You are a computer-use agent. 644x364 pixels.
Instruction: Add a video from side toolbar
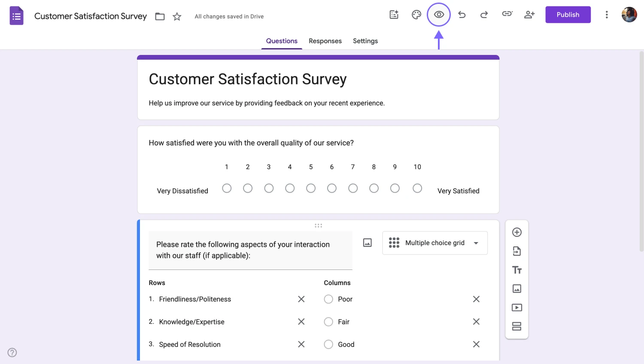[x=517, y=308]
